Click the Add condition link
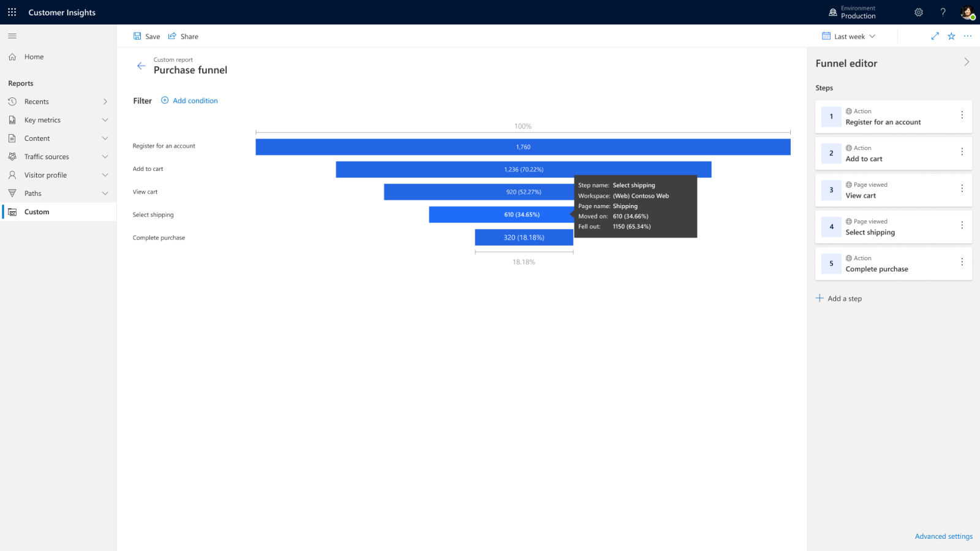 pyautogui.click(x=195, y=101)
